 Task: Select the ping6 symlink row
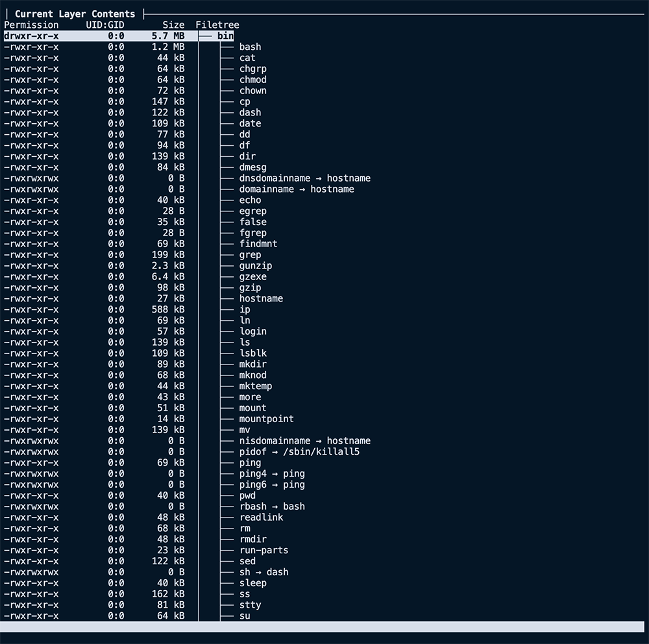[x=272, y=485]
